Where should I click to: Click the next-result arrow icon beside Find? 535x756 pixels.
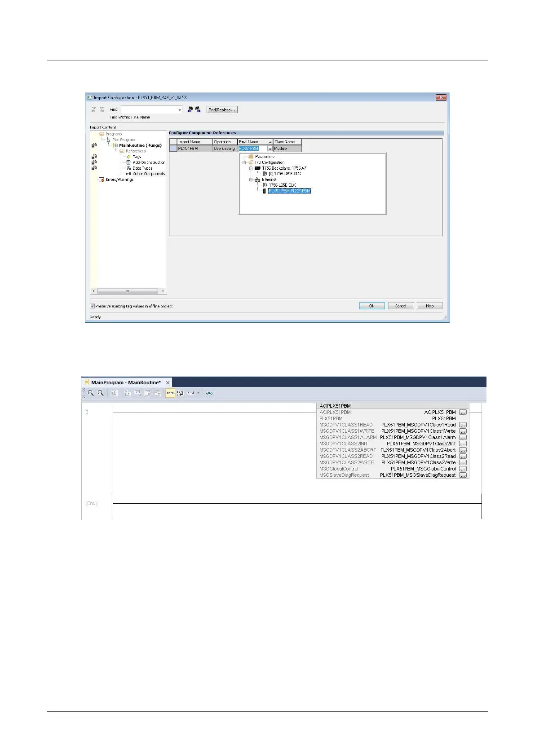102,109
